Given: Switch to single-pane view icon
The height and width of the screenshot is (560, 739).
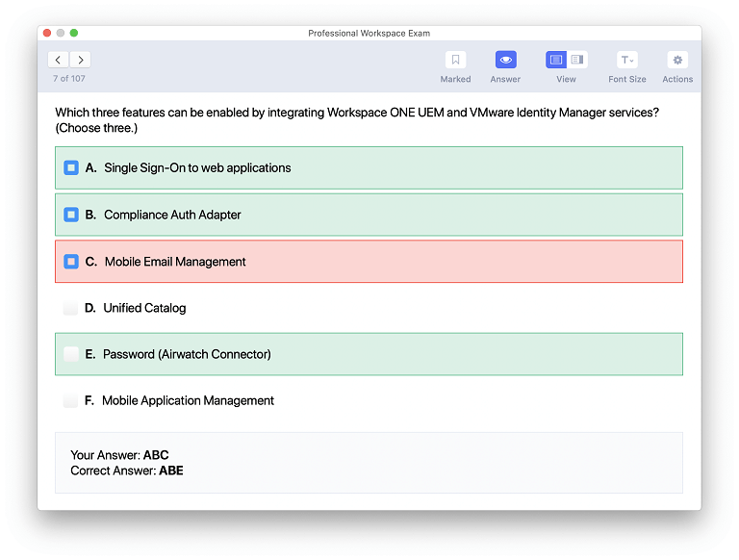Looking at the screenshot, I should tap(556, 60).
